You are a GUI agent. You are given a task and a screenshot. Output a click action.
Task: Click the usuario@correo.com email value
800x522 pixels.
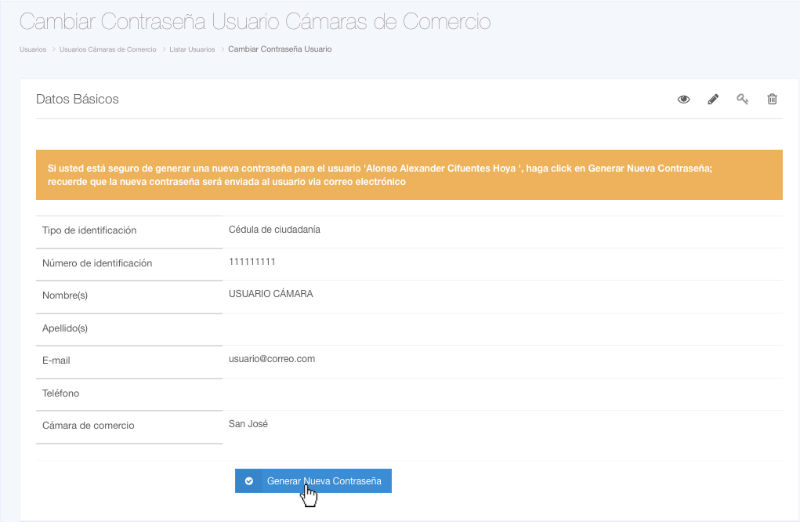[x=272, y=359]
